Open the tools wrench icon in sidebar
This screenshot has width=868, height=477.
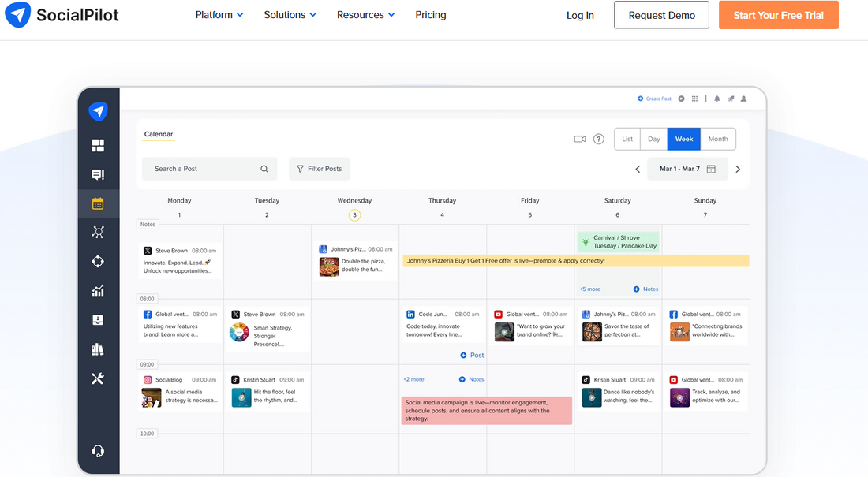tap(98, 378)
